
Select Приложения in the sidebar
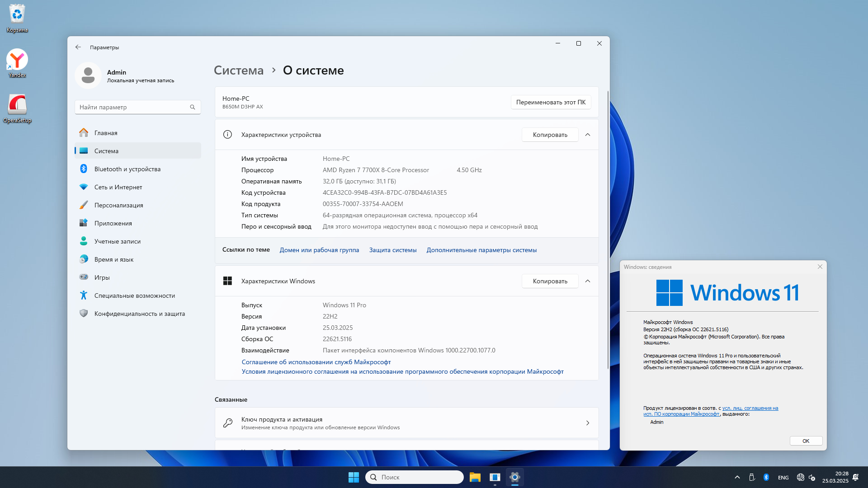[113, 223]
